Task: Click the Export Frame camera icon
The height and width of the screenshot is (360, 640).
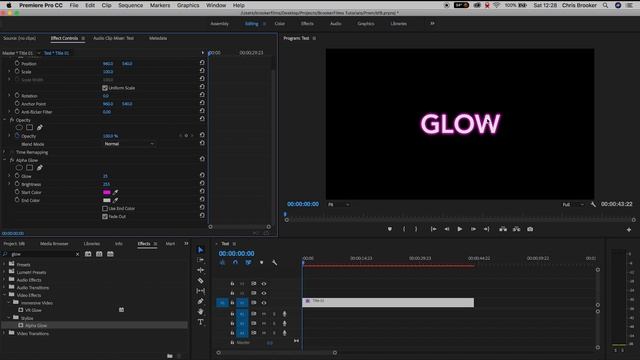Action: coord(530,229)
